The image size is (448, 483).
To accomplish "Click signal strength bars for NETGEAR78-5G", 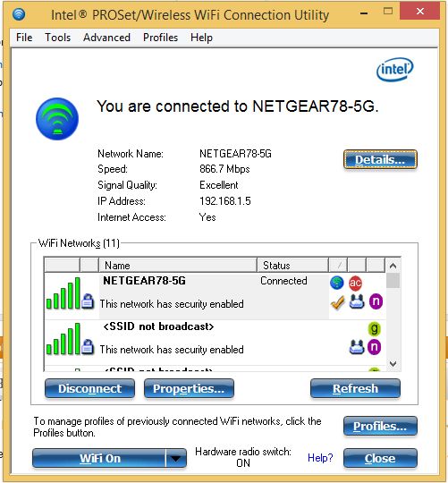I will [x=63, y=293].
